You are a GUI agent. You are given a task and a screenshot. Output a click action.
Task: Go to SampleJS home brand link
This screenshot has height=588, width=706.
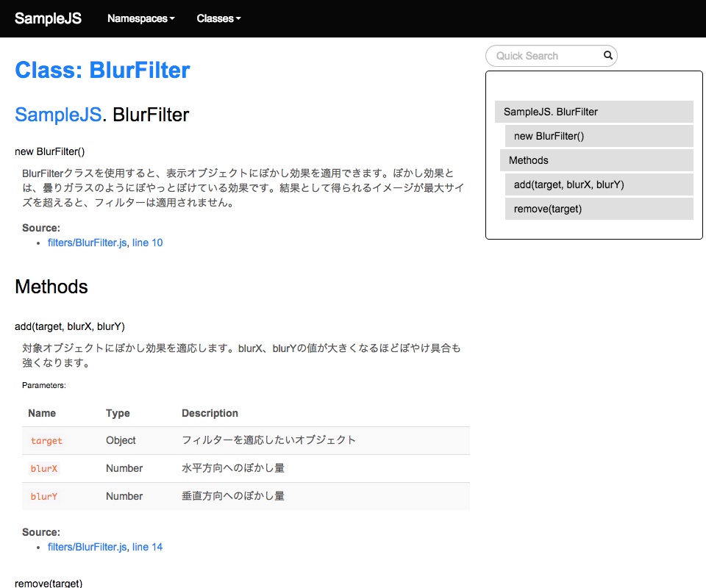[49, 18]
